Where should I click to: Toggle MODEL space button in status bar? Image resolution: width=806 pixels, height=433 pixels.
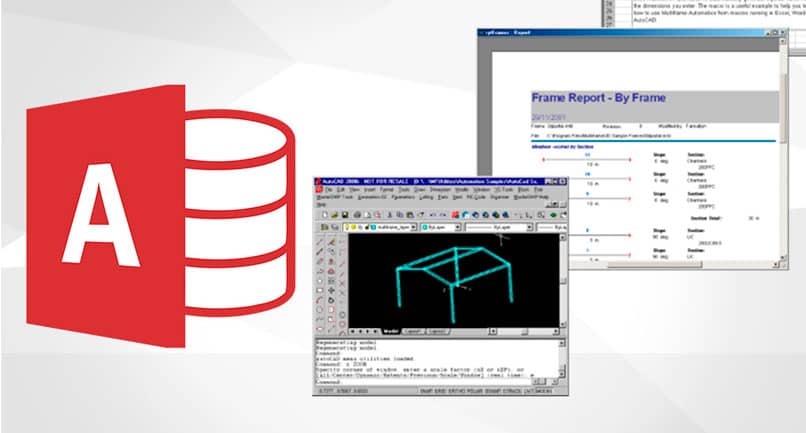coord(544,391)
